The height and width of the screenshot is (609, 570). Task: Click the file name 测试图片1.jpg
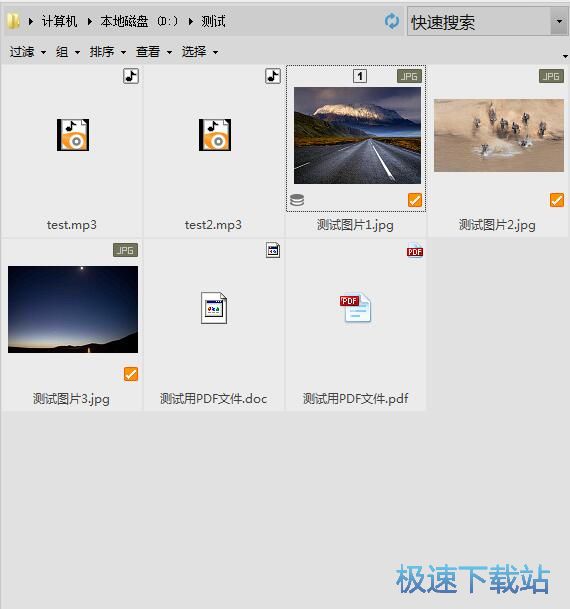click(355, 225)
